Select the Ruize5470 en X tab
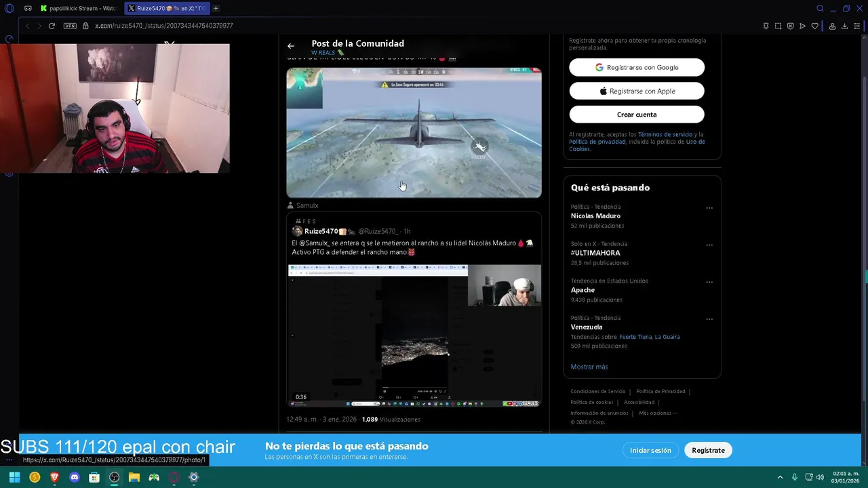The width and height of the screenshot is (868, 488). [166, 8]
